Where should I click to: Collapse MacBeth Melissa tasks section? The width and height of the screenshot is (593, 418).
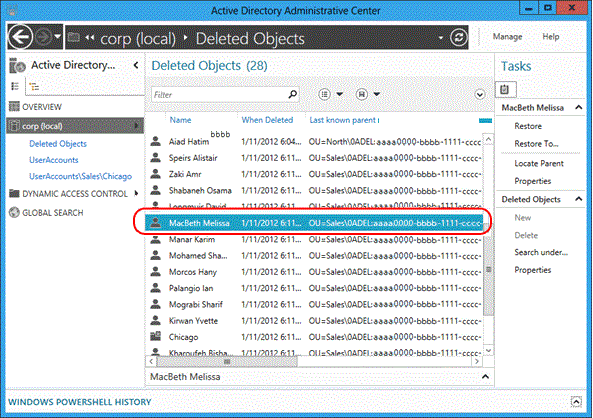(x=578, y=107)
